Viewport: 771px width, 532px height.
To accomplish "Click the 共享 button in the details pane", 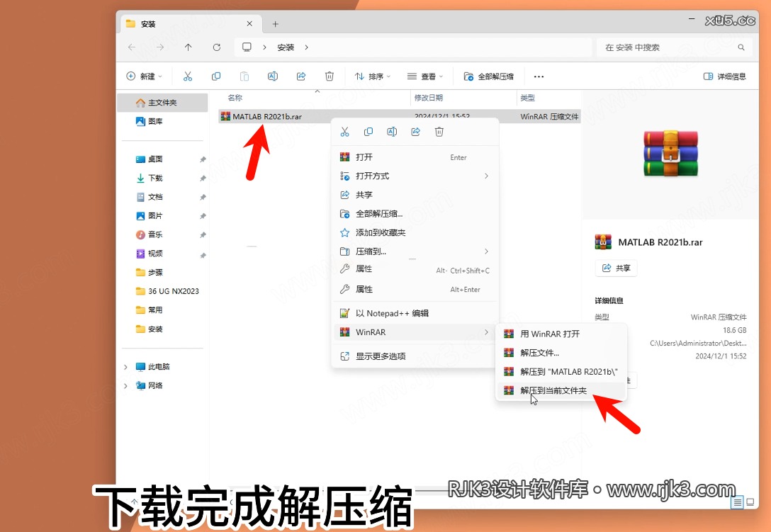I will coord(616,268).
